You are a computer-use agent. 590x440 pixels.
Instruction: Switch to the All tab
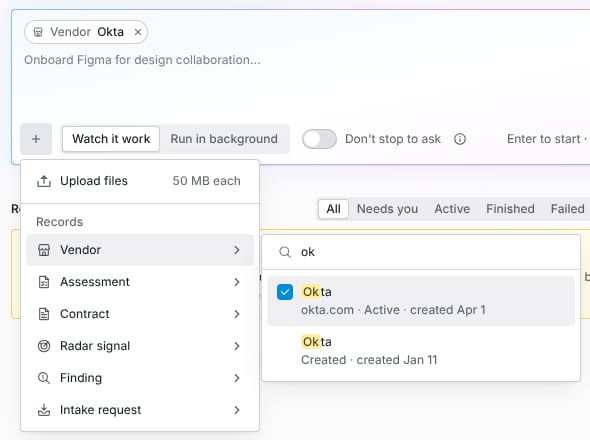(x=333, y=209)
